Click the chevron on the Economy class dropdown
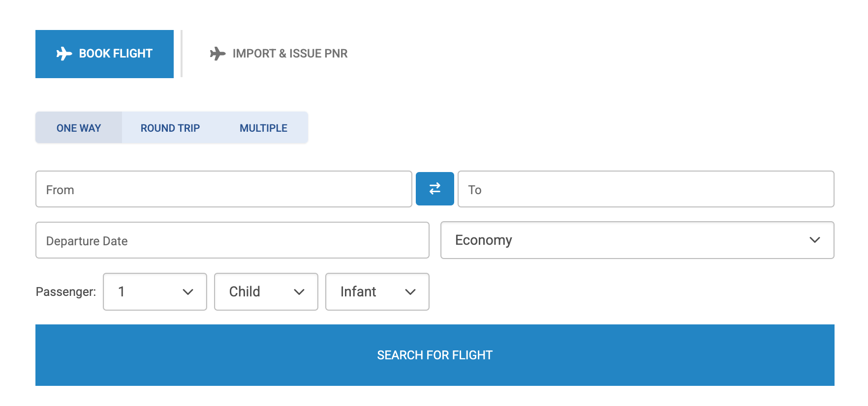This screenshot has width=868, height=406. click(814, 240)
